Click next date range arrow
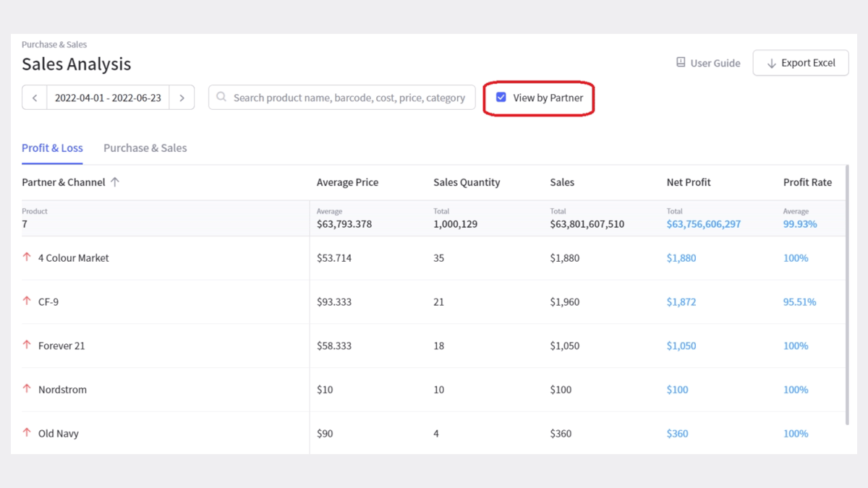 [182, 98]
